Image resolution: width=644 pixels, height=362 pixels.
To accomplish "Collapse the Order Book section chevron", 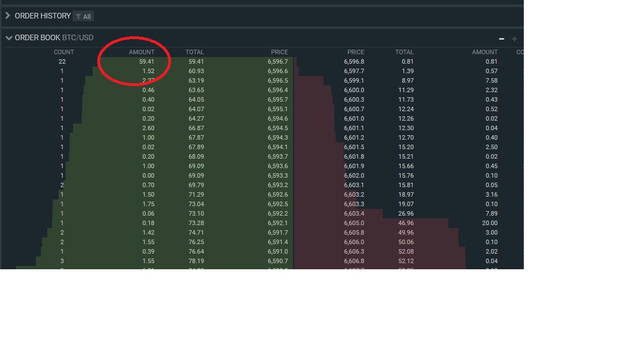I will tap(8, 38).
